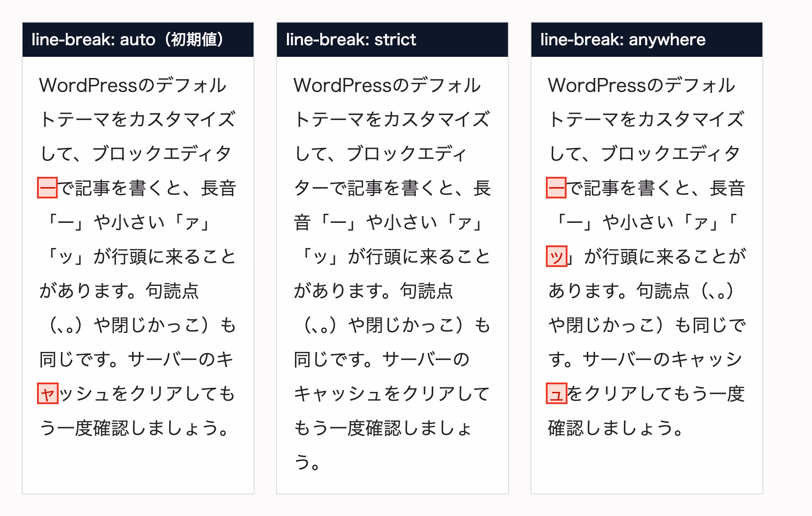Click '（、。）や閉じかっこ）も' in strict panel
Image resolution: width=812 pixels, height=516 pixels.
click(395, 325)
